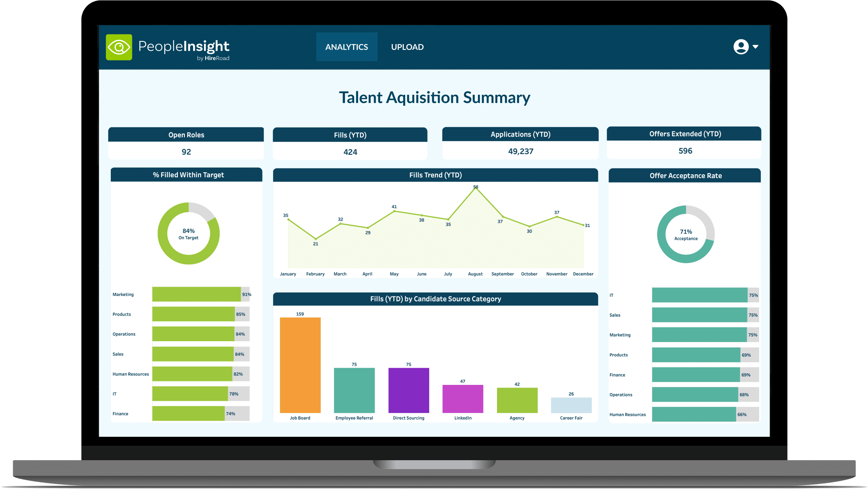Click the Marketing 75% acceptance rate bar

coord(699,335)
